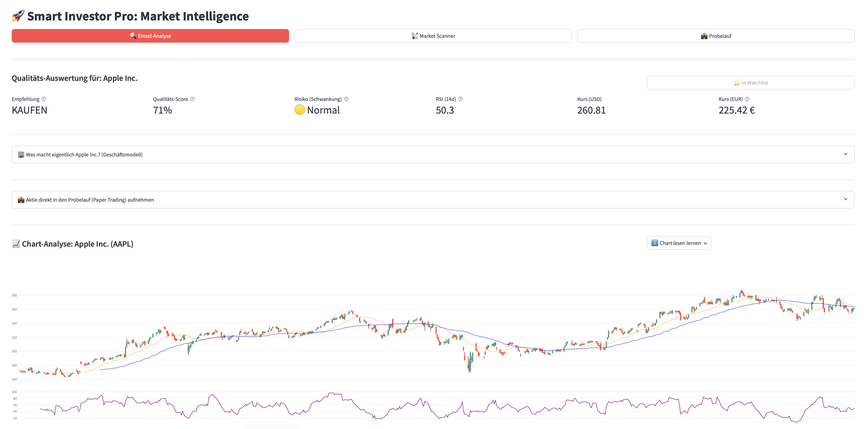The width and height of the screenshot is (868, 429).
Task: Click the 160 price axis label
Action: pyautogui.click(x=14, y=379)
